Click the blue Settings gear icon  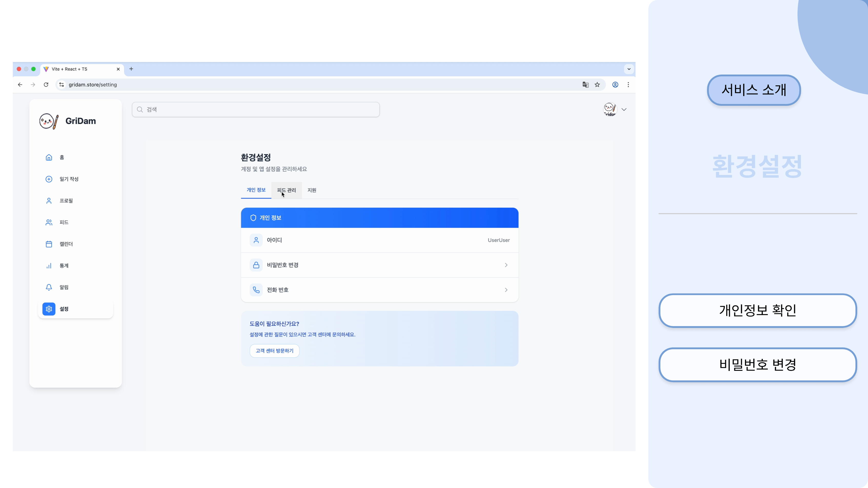[x=49, y=309]
